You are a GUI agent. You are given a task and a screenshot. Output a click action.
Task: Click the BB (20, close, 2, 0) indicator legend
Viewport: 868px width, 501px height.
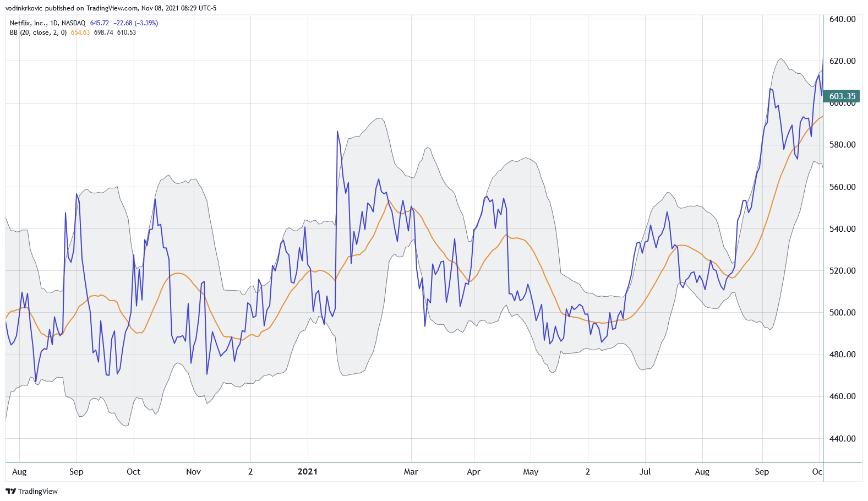point(38,32)
